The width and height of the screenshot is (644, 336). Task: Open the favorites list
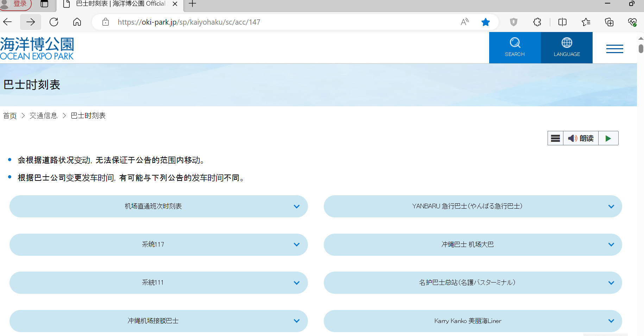pos(586,22)
